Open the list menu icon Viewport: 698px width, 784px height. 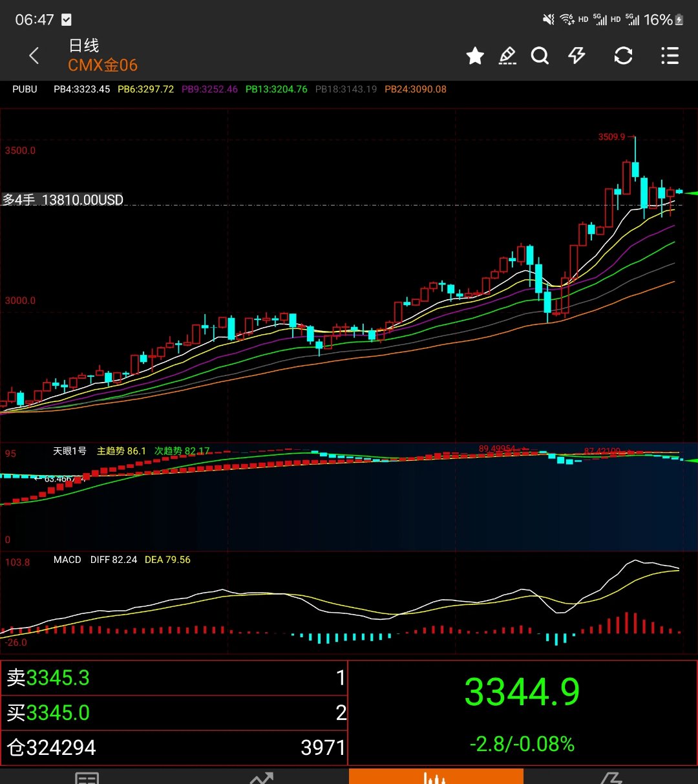(x=670, y=56)
